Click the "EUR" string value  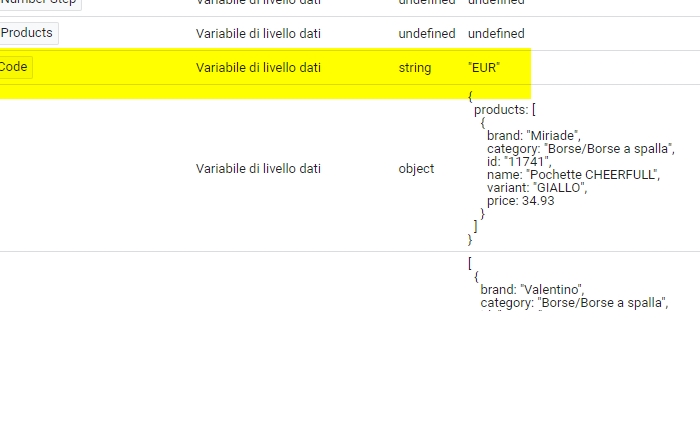[483, 68]
